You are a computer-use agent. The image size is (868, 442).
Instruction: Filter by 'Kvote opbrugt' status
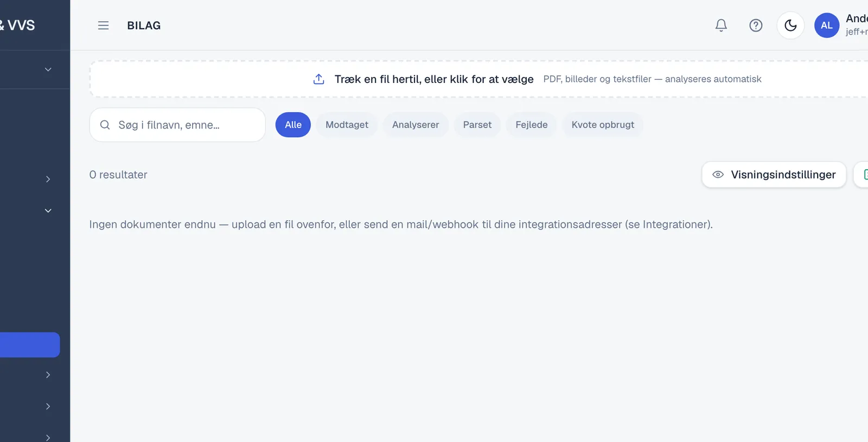pyautogui.click(x=603, y=125)
